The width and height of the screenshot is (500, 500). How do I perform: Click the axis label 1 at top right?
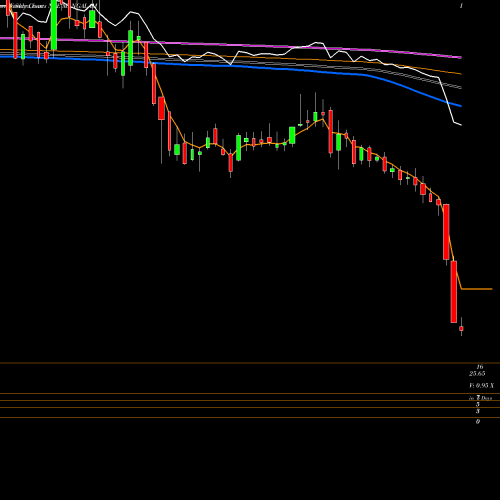tap(461, 6)
